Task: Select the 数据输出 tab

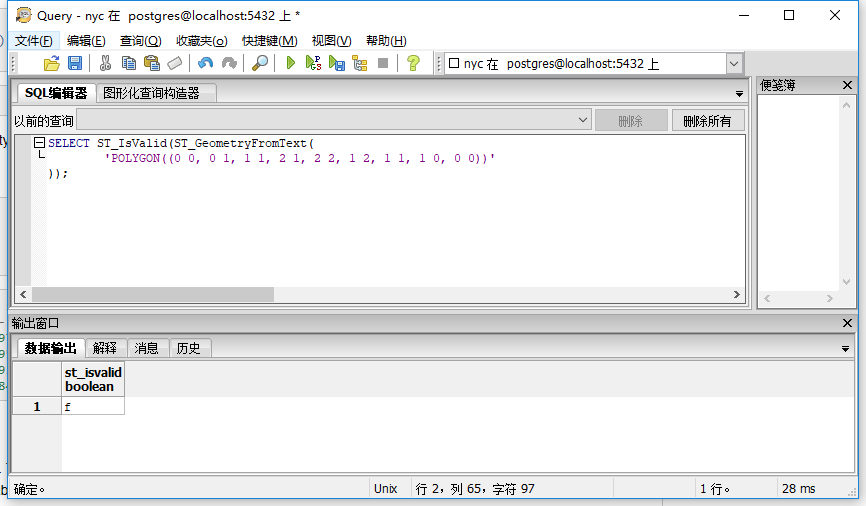Action: 50,348
